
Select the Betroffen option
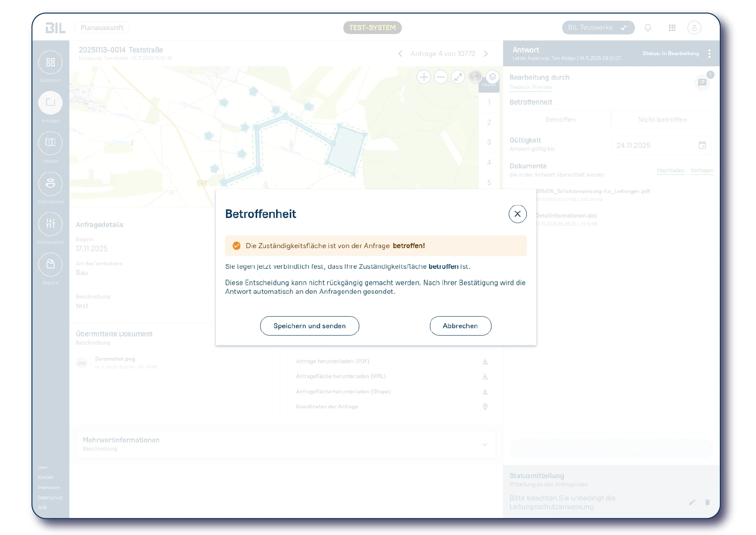560,120
